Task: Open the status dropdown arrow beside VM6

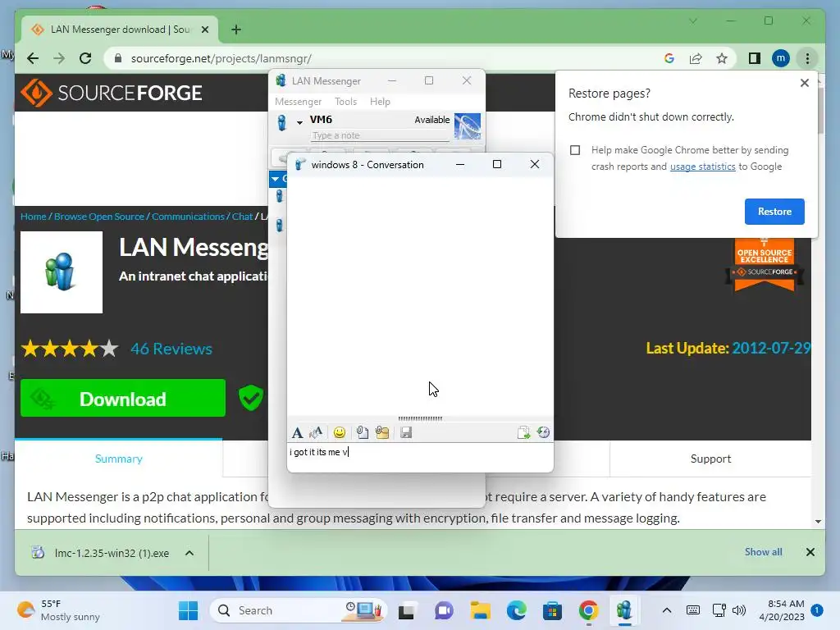Action: [299, 123]
